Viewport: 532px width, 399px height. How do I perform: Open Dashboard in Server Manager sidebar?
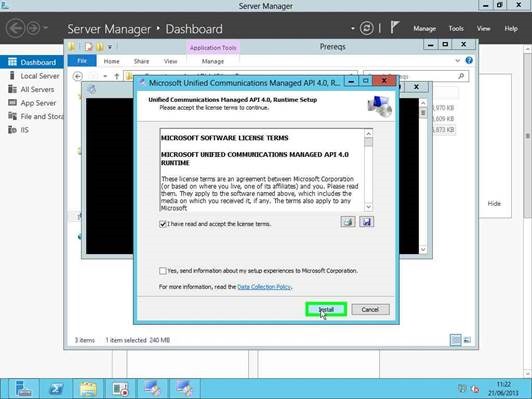point(32,62)
